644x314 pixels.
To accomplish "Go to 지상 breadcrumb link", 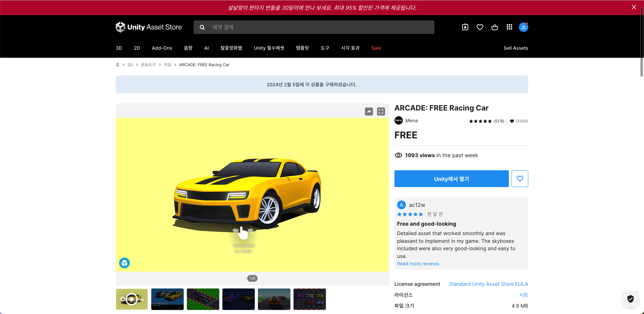I will pos(167,65).
